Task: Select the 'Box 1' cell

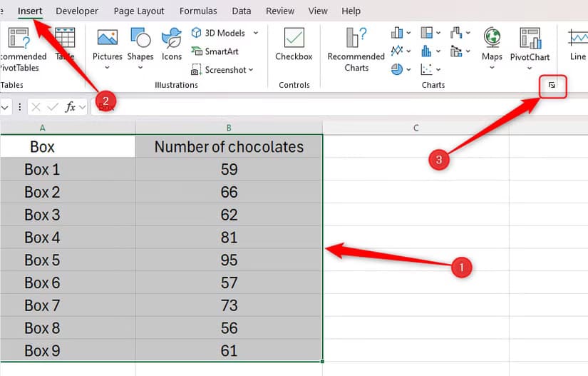Action: tap(68, 169)
